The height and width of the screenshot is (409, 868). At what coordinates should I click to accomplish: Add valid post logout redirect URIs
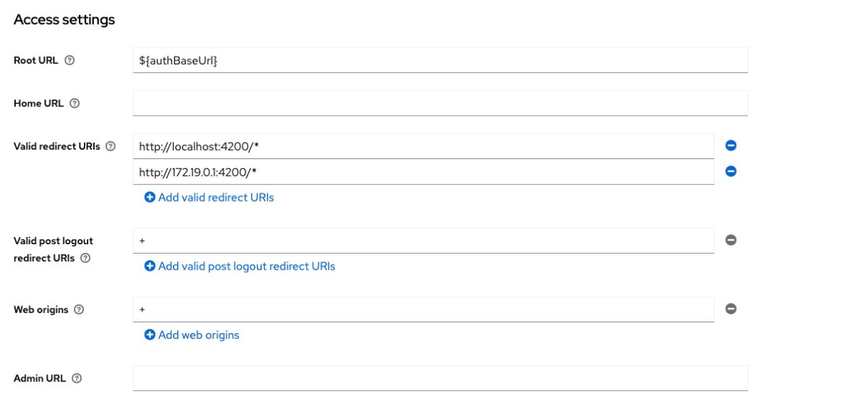[x=239, y=266]
